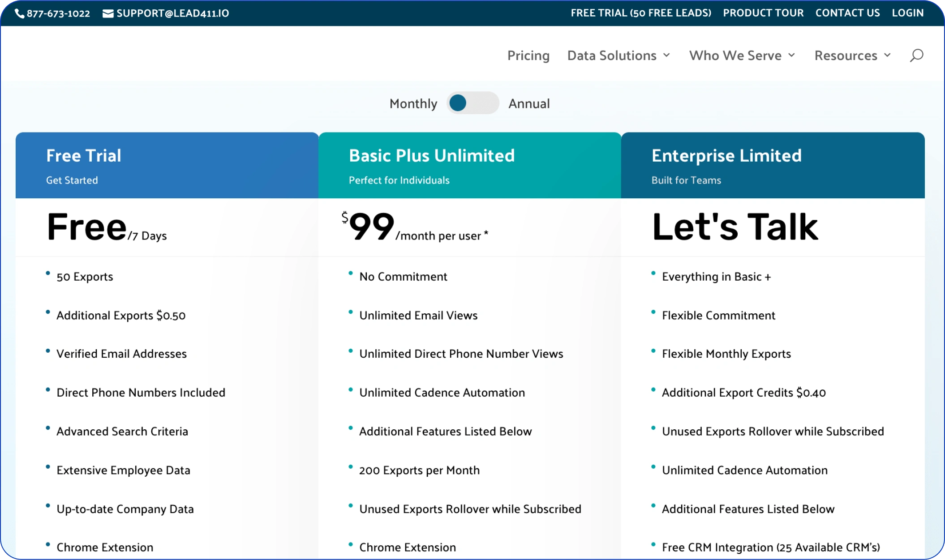Click the 877-673-1022 phone number

[58, 13]
